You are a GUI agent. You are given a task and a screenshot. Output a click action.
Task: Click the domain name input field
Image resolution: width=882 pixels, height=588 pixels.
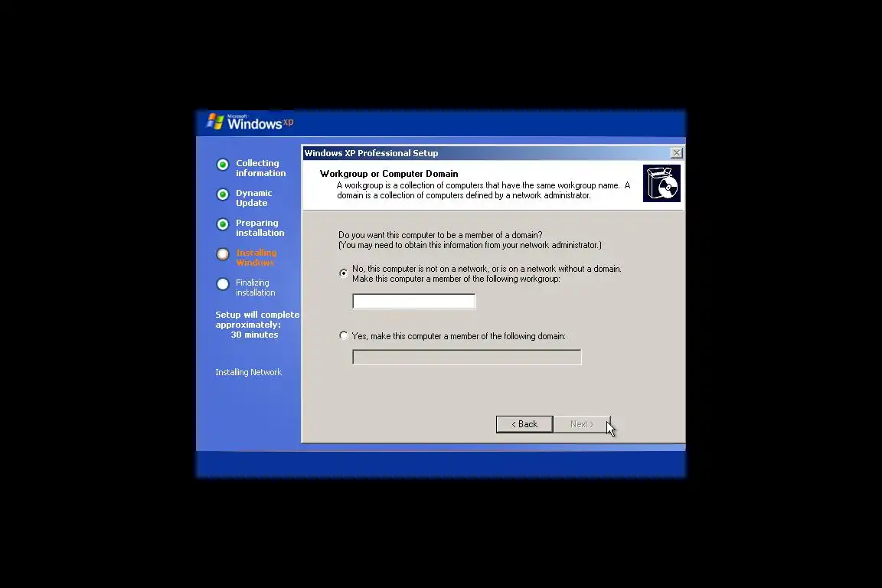point(467,358)
